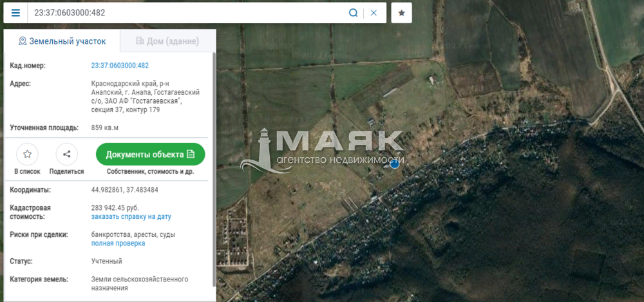
Task: Open the заказать справку на дату link
Action: pos(131,217)
